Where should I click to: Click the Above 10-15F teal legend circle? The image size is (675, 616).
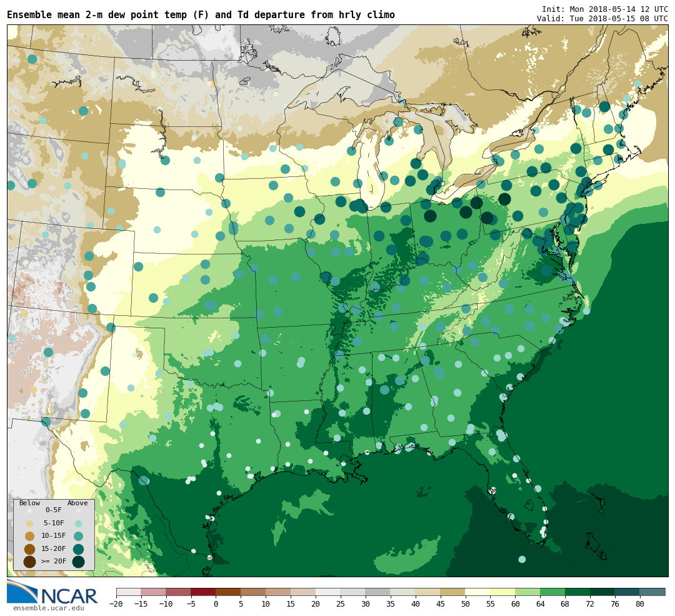78,536
